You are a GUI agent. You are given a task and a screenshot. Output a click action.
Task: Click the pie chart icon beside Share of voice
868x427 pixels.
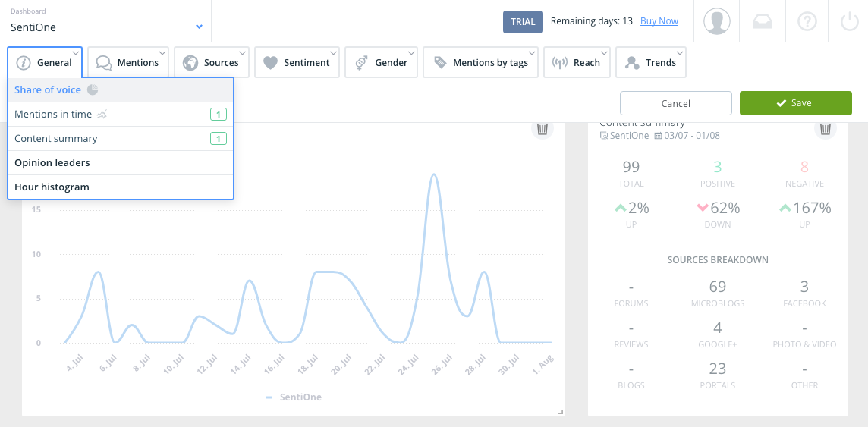[x=93, y=89]
